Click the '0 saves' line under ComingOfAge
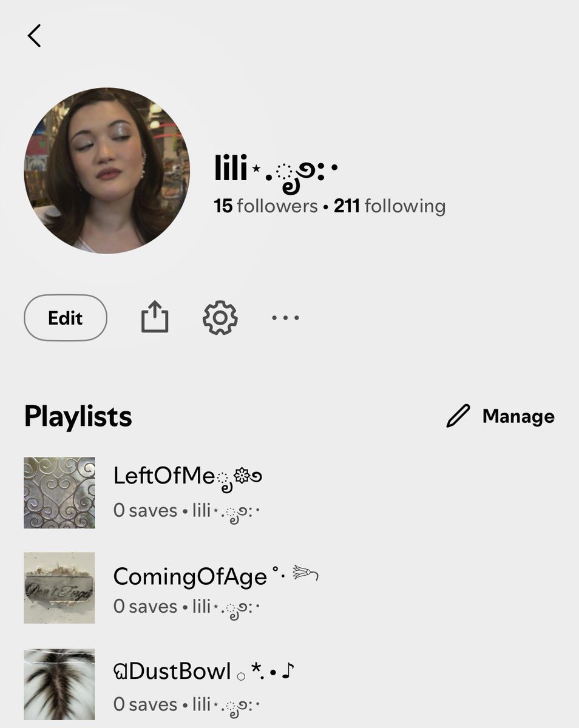 187,607
